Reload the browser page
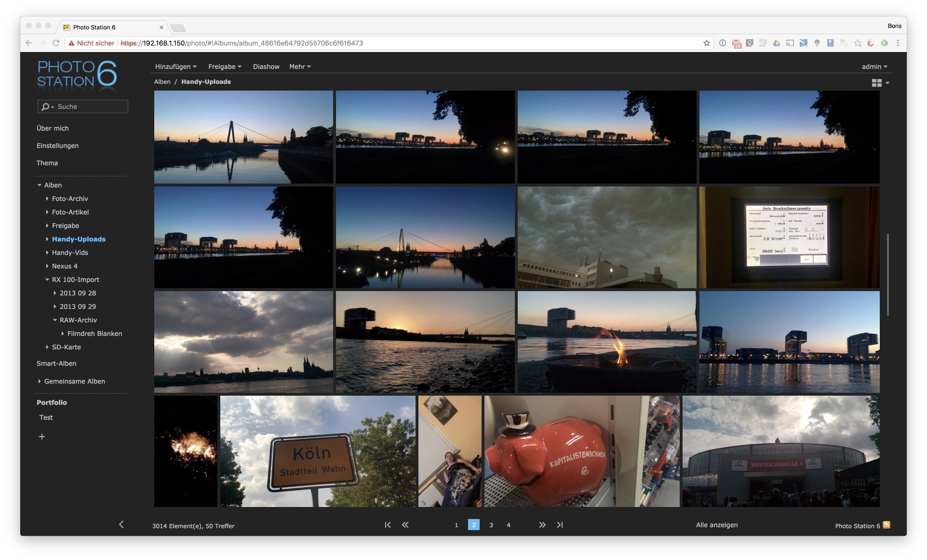Viewport: 927px width, 560px height. [x=56, y=43]
